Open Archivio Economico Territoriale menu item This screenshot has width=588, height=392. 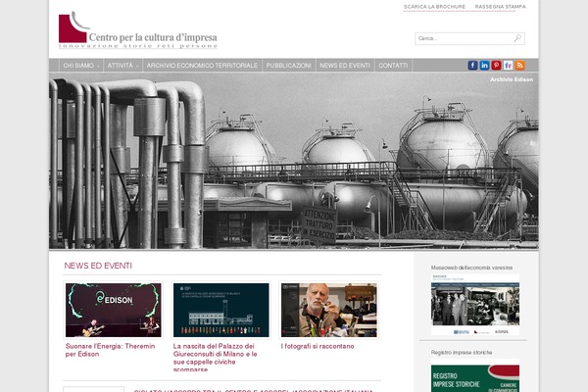(202, 66)
